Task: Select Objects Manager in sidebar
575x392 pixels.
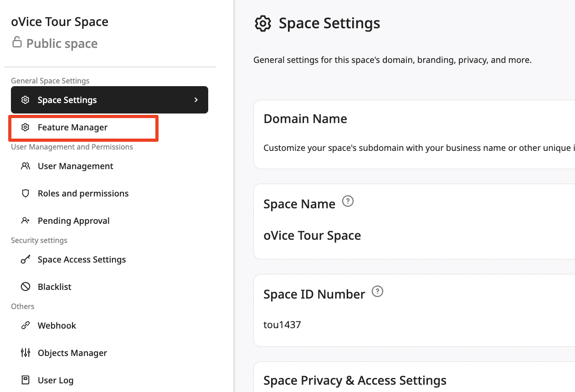Action: coord(109,353)
